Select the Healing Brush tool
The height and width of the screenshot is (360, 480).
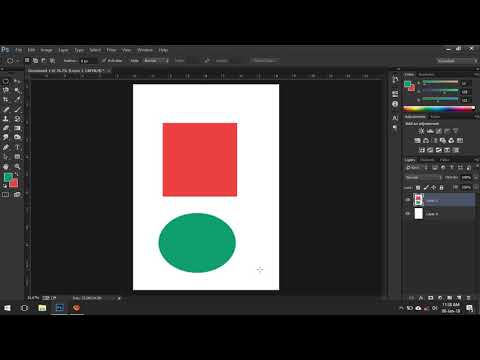point(6,109)
